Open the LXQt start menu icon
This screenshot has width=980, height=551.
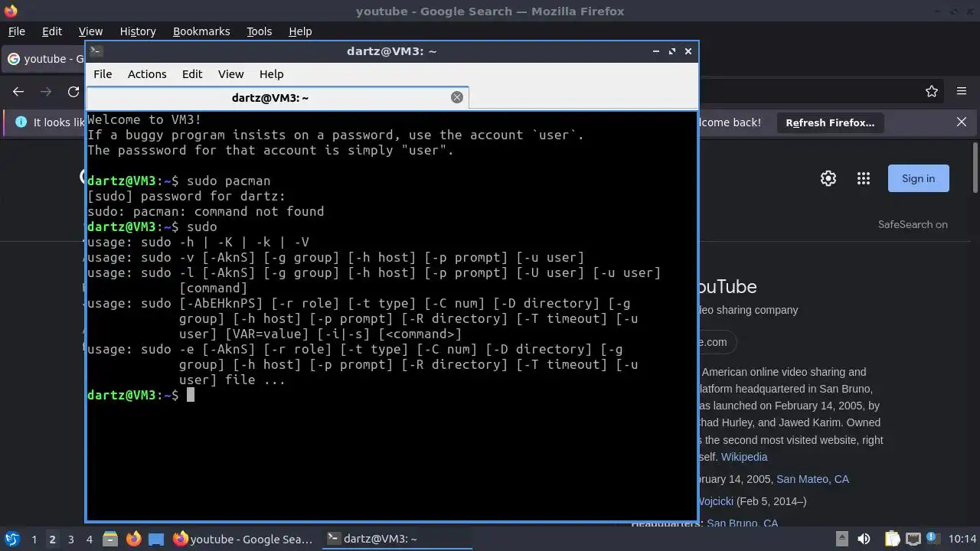tap(11, 539)
